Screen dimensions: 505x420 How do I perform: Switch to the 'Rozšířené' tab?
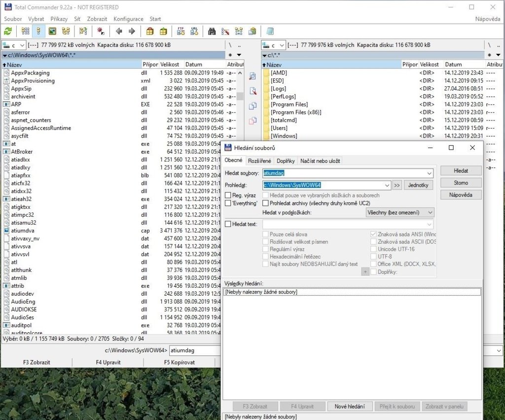pyautogui.click(x=259, y=161)
